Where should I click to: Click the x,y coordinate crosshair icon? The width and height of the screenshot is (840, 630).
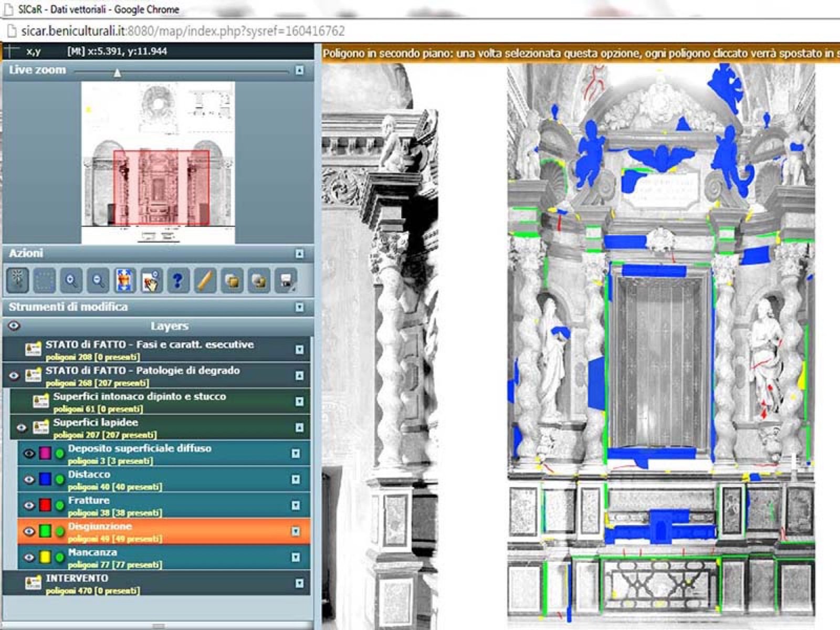[x=13, y=51]
